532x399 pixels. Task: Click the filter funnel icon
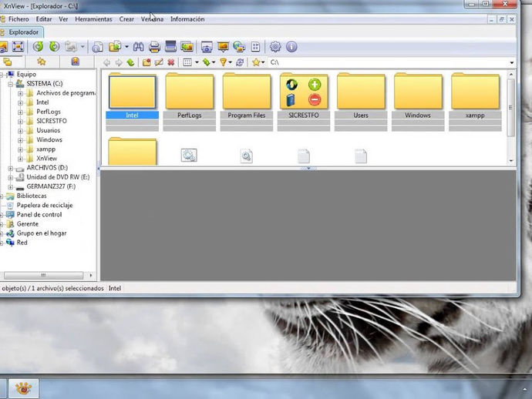click(x=223, y=62)
